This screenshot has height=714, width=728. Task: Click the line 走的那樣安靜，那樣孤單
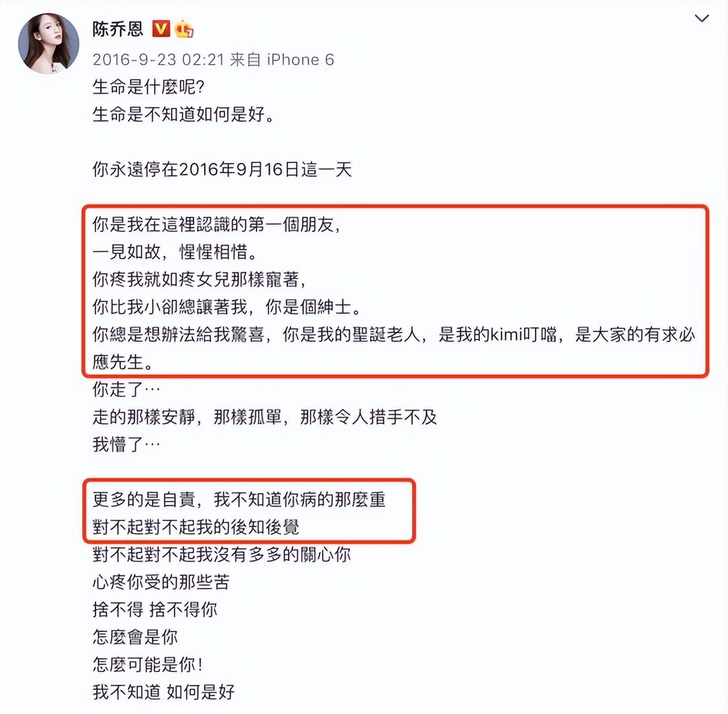click(x=265, y=417)
